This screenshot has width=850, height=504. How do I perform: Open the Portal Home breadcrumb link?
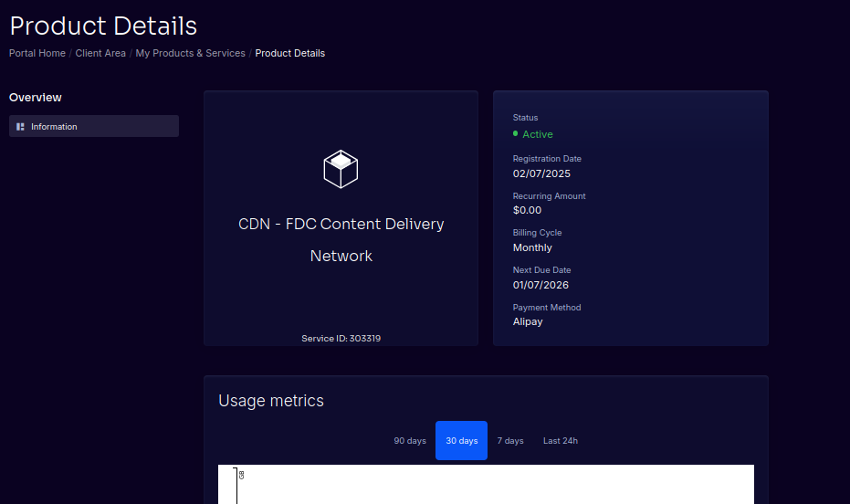pyautogui.click(x=37, y=53)
